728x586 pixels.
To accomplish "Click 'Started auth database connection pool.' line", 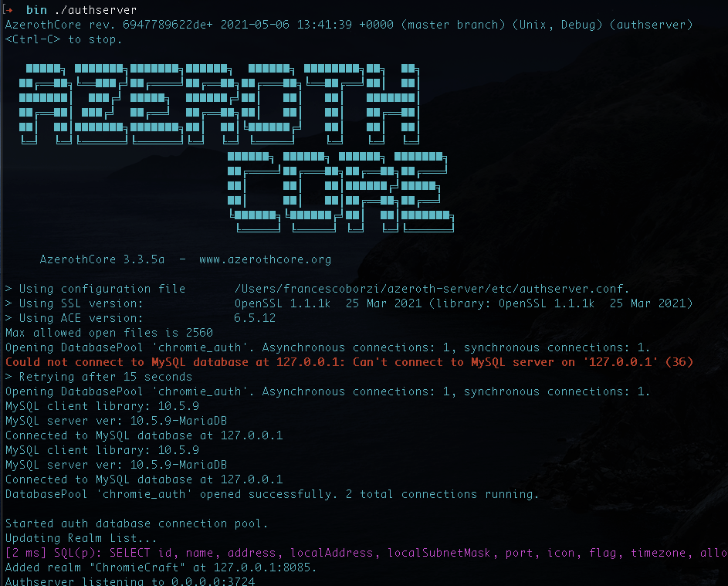I will 137,523.
